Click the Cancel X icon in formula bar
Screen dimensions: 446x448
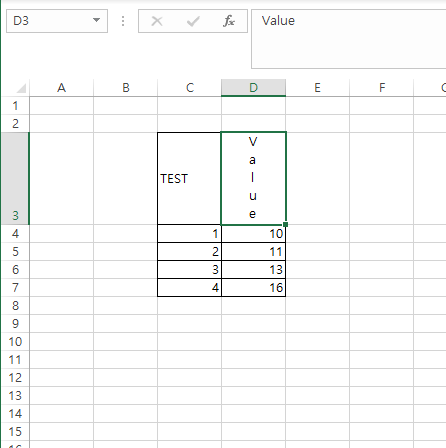point(157,21)
